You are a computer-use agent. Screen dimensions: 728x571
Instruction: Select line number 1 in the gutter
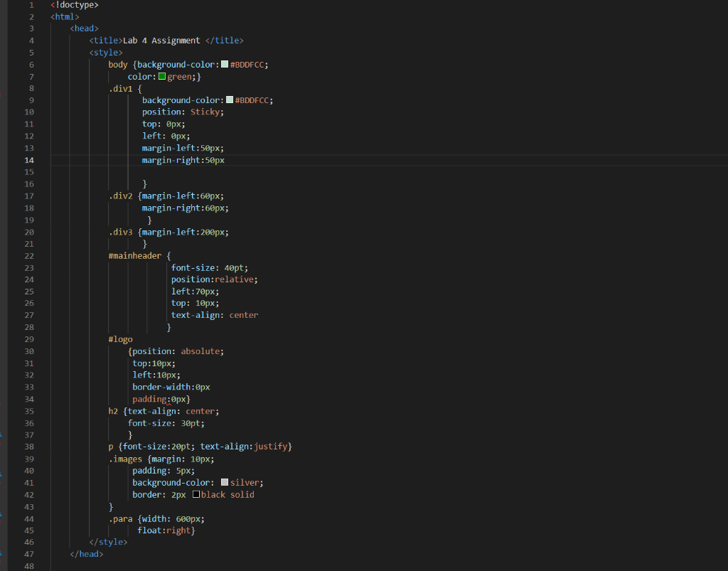pyautogui.click(x=31, y=5)
